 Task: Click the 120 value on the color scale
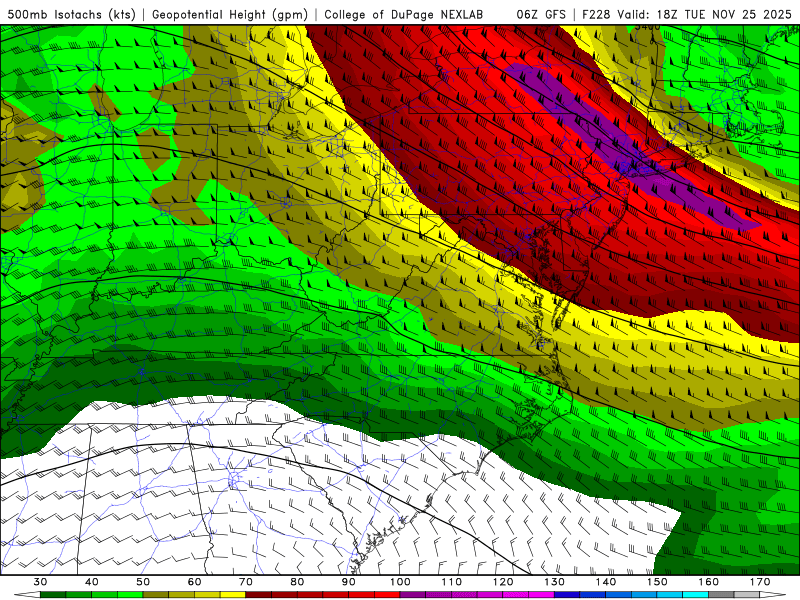click(503, 582)
